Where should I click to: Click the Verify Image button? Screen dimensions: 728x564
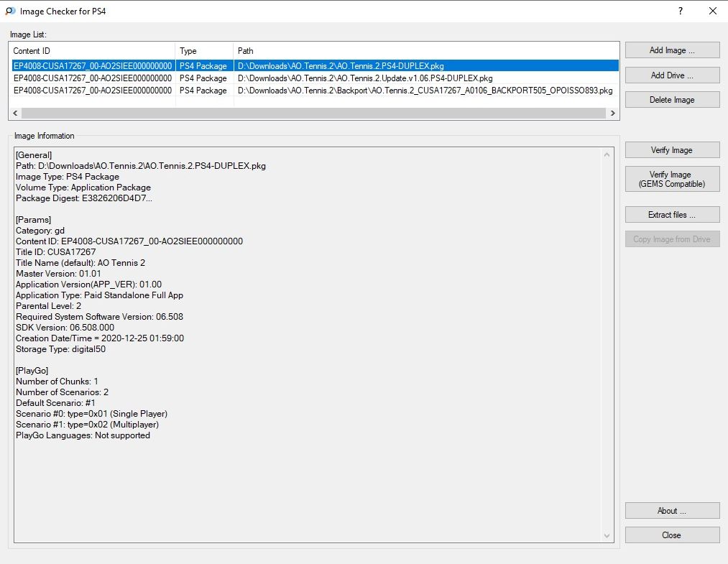pos(672,150)
